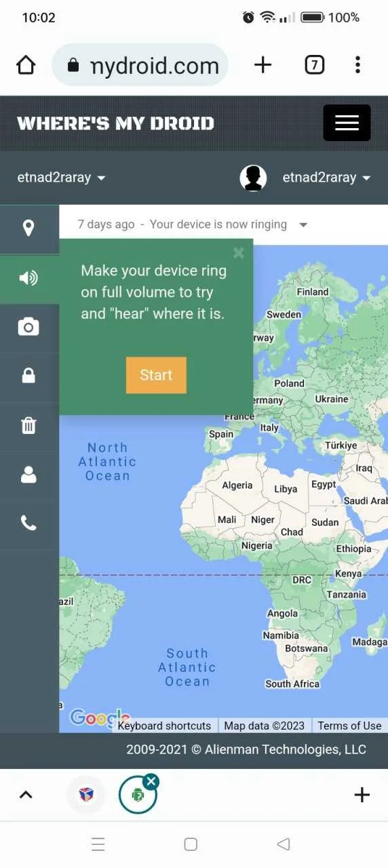Switch to the first tab group thumbnail
The width and height of the screenshot is (388, 868).
point(86,795)
